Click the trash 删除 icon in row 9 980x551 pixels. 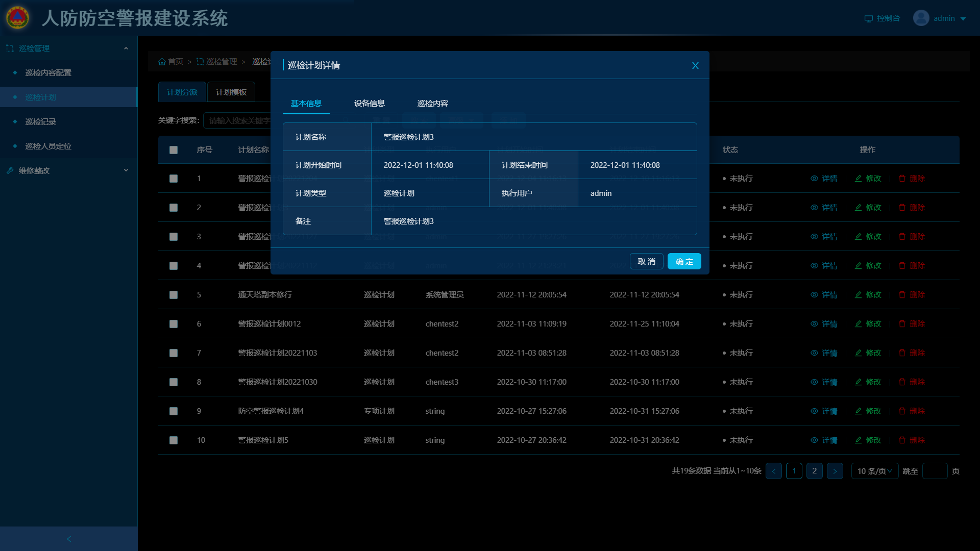(x=902, y=411)
